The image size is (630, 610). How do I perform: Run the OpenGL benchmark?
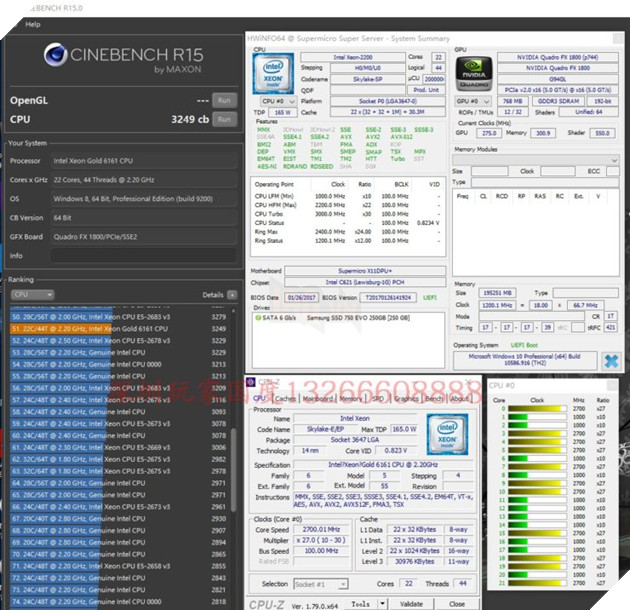point(224,100)
